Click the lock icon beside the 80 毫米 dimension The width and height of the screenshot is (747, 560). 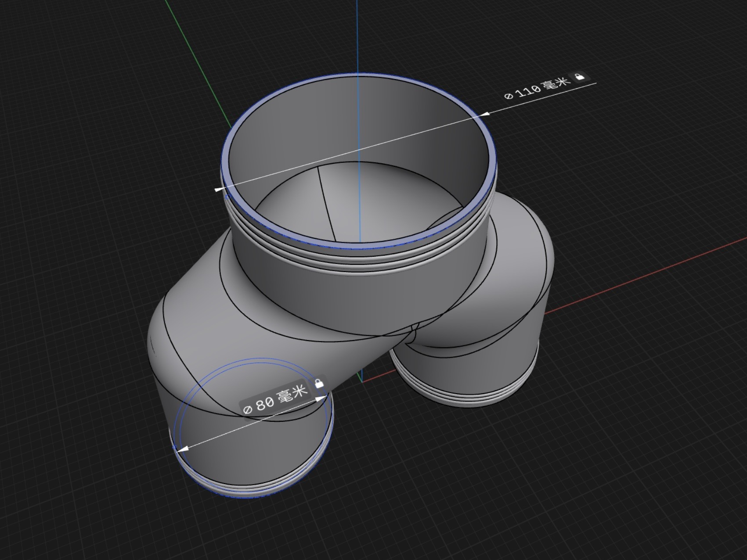pos(319,383)
